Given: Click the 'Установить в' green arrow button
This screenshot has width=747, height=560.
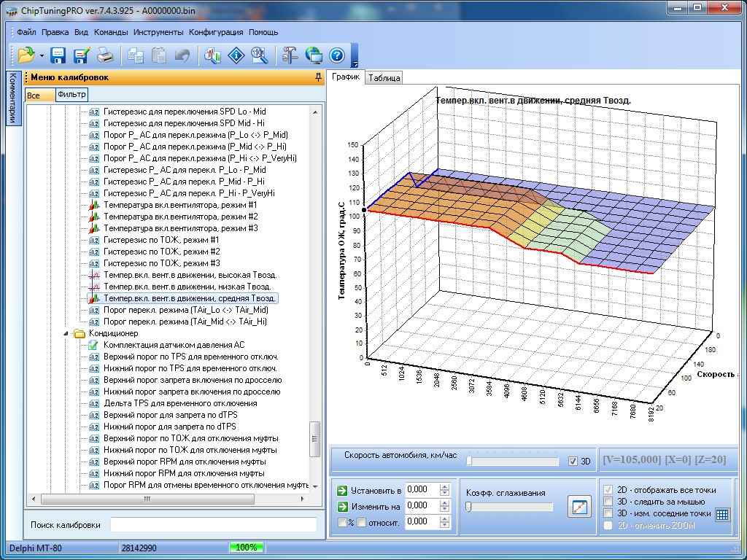Looking at the screenshot, I should [343, 490].
